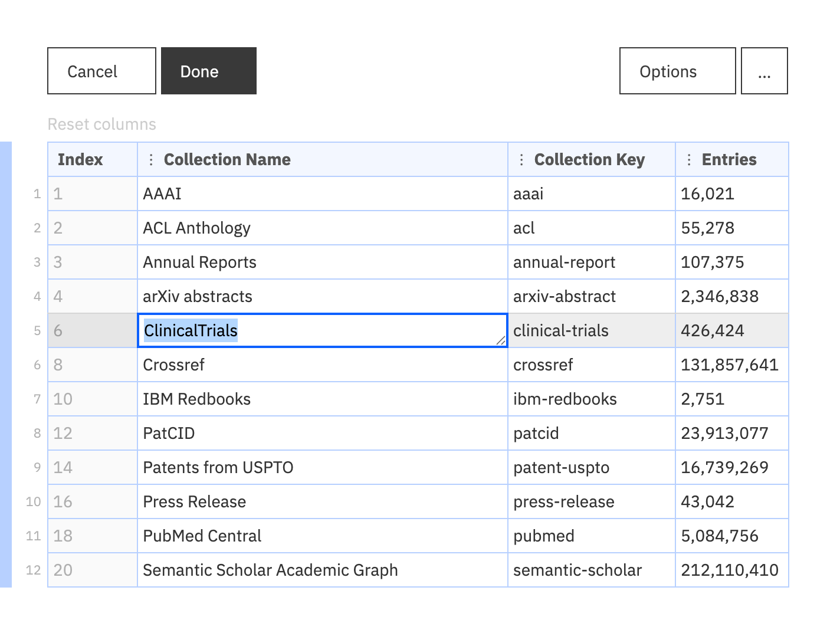The image size is (840, 643).
Task: Select the semantic-scholar key cell
Action: [592, 570]
